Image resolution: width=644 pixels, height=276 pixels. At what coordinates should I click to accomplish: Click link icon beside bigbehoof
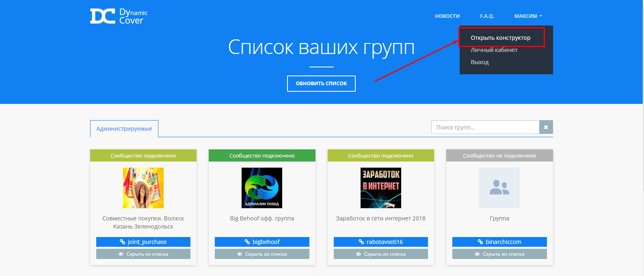pyautogui.click(x=247, y=242)
